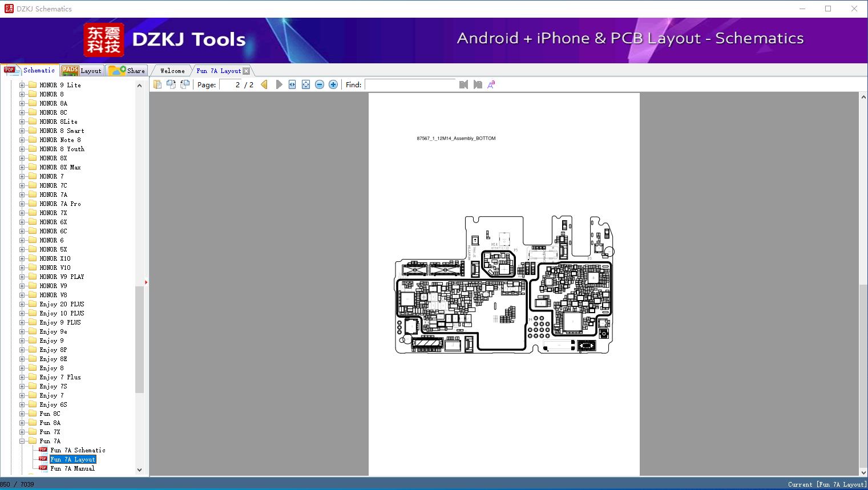868x490 pixels.
Task: Click the copy page icon in toolbar
Action: point(158,84)
